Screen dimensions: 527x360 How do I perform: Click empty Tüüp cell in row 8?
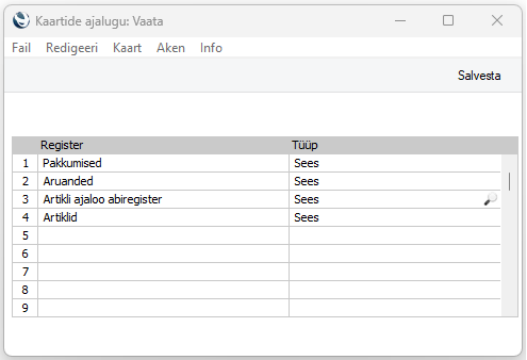click(395, 290)
